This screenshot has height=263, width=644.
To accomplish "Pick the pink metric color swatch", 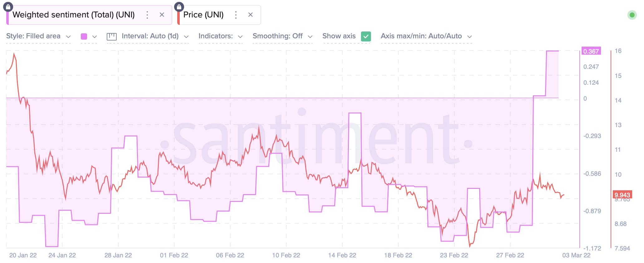I will [x=84, y=36].
